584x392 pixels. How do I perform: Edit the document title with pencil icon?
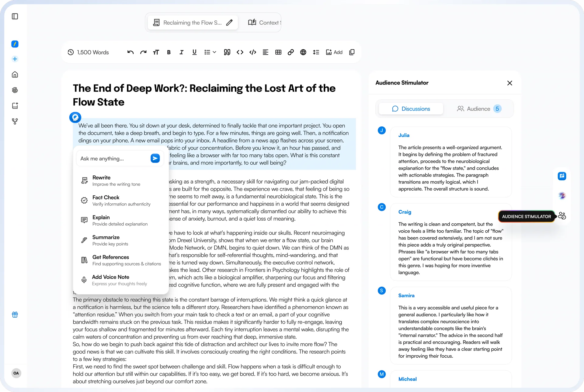click(230, 22)
